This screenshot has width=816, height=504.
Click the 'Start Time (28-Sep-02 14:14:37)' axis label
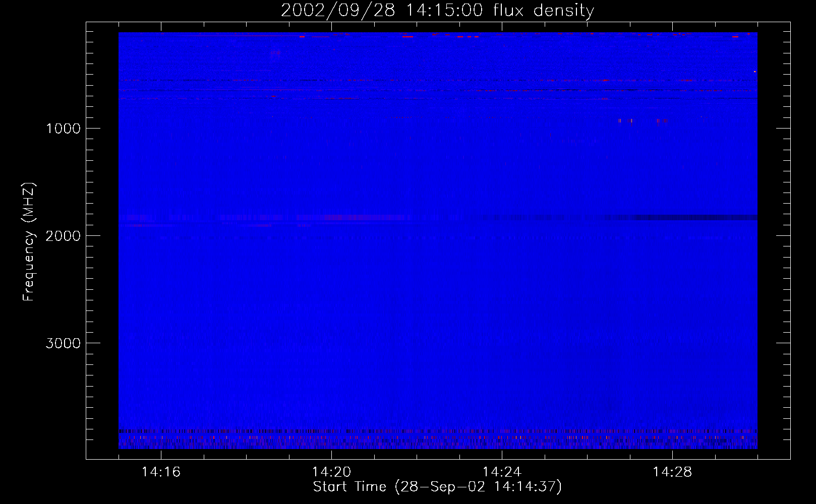tap(437, 487)
